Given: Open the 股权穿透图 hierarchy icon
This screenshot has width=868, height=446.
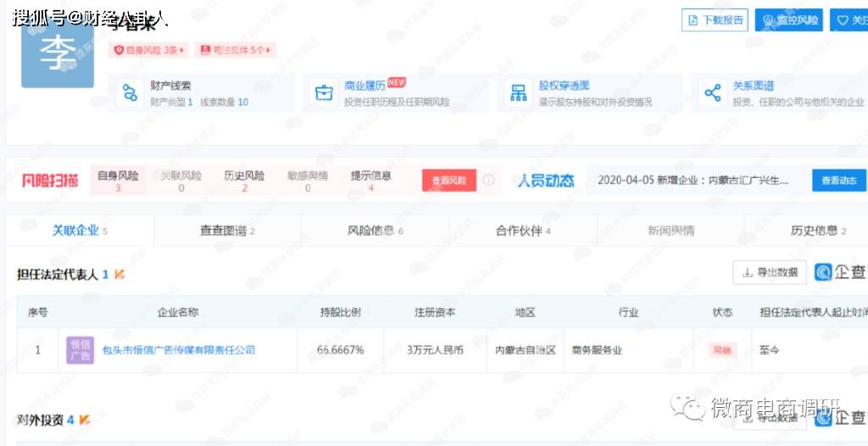Looking at the screenshot, I should [518, 92].
